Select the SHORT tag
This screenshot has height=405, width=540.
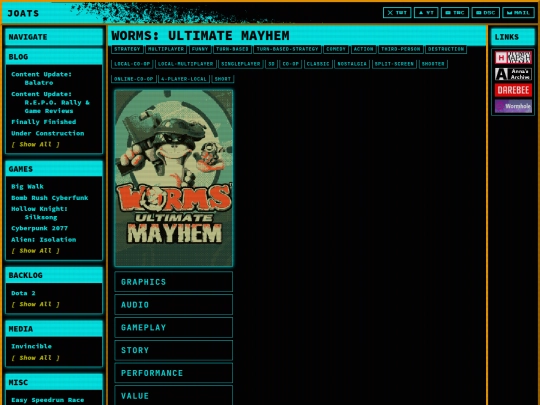coord(223,79)
